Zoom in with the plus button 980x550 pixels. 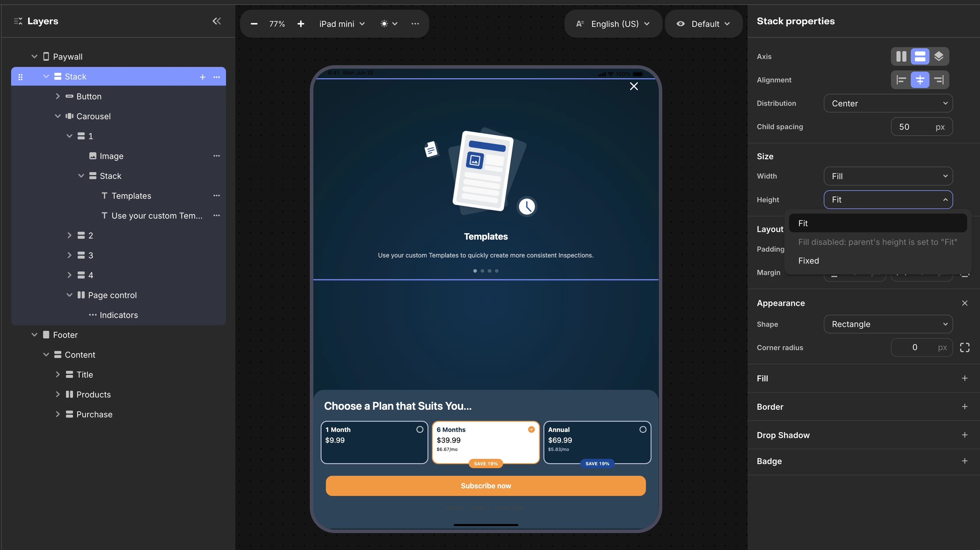pyautogui.click(x=300, y=24)
